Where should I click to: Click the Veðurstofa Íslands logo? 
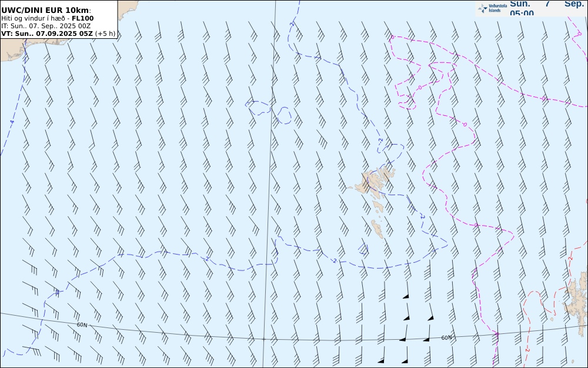[x=492, y=8]
